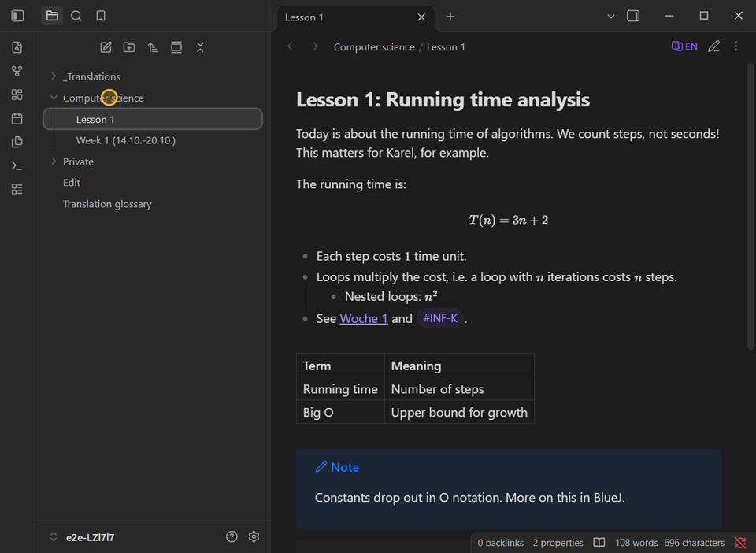Open Week 1 (14.10.-20.10.) note

pyautogui.click(x=152, y=140)
